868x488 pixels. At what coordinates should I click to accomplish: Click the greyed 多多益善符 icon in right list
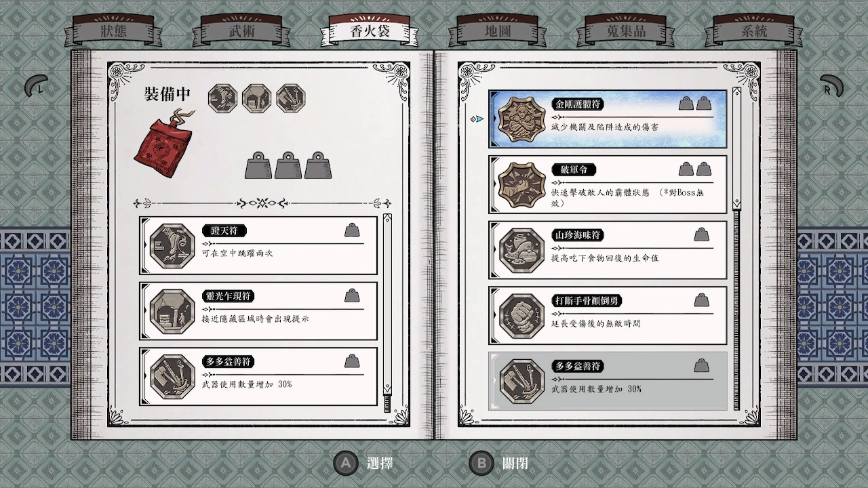[522, 382]
